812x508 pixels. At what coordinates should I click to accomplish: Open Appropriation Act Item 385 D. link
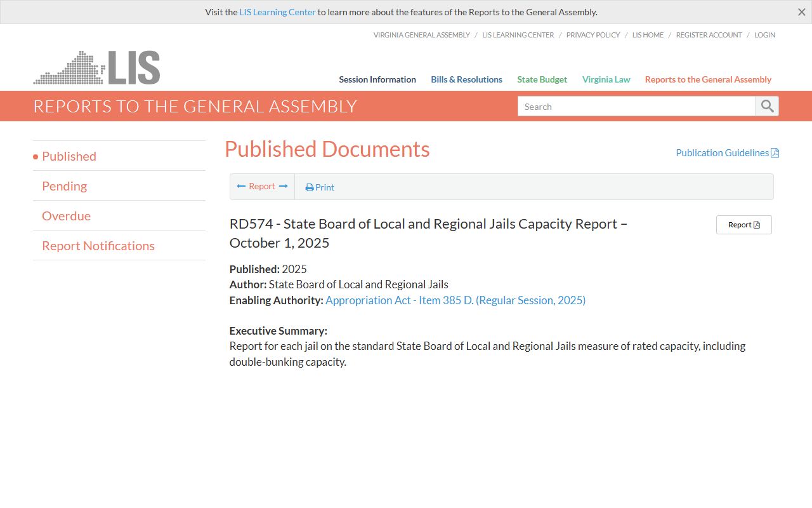click(x=455, y=300)
